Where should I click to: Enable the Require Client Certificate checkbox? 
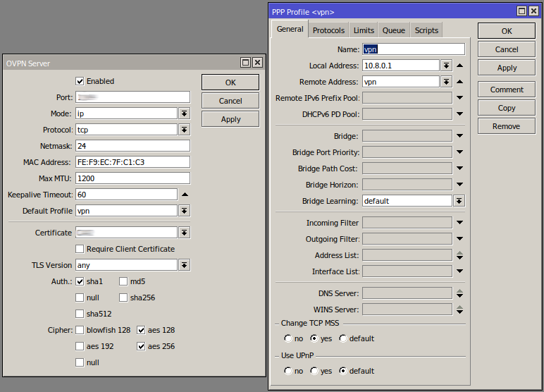tap(80, 249)
